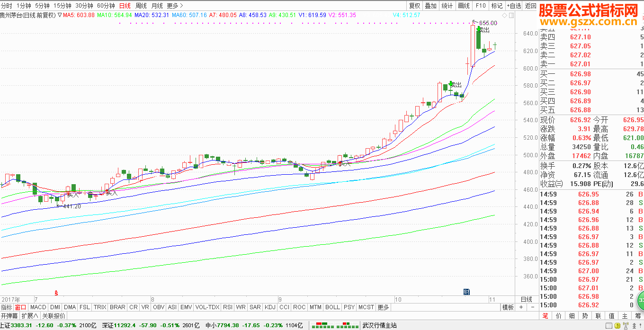Select the MCST indicator tab

pyautogui.click(x=366, y=307)
